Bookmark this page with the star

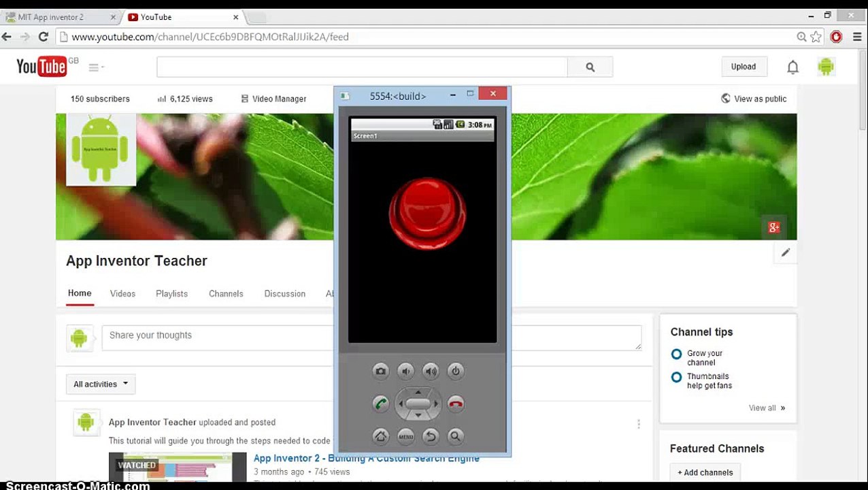(x=816, y=37)
